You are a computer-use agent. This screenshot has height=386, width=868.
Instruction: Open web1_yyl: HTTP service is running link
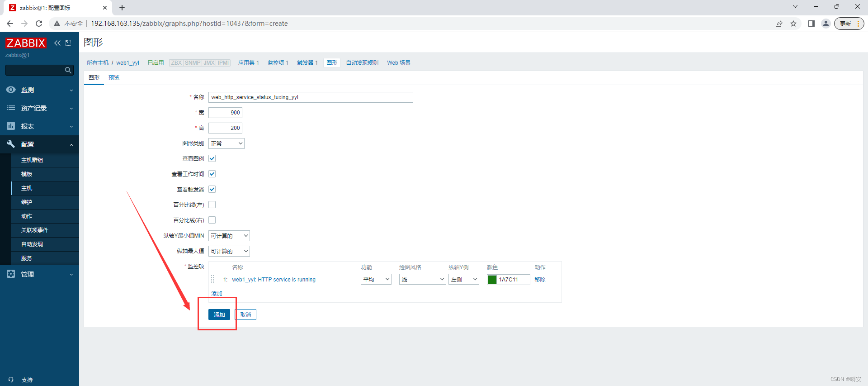click(274, 280)
